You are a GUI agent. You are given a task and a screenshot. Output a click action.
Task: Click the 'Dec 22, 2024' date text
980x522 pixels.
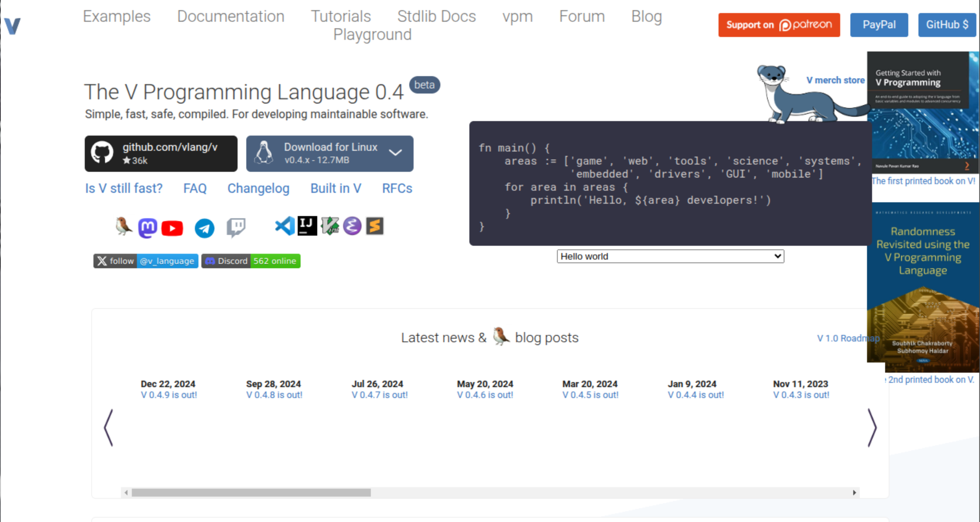(168, 384)
